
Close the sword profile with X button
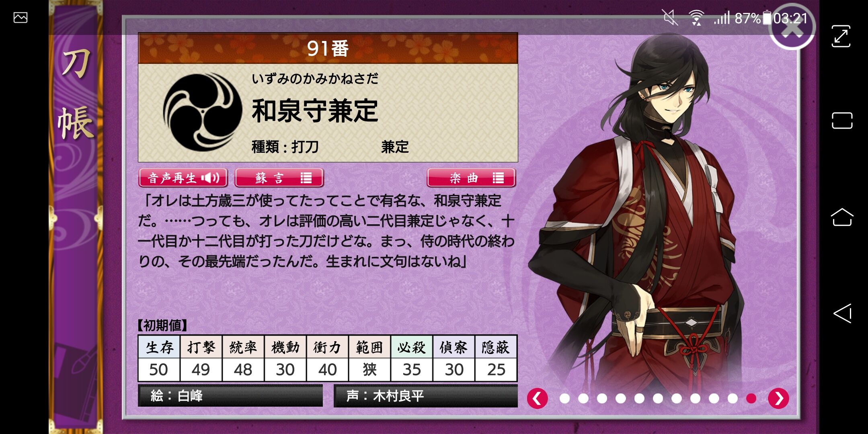pos(791,27)
